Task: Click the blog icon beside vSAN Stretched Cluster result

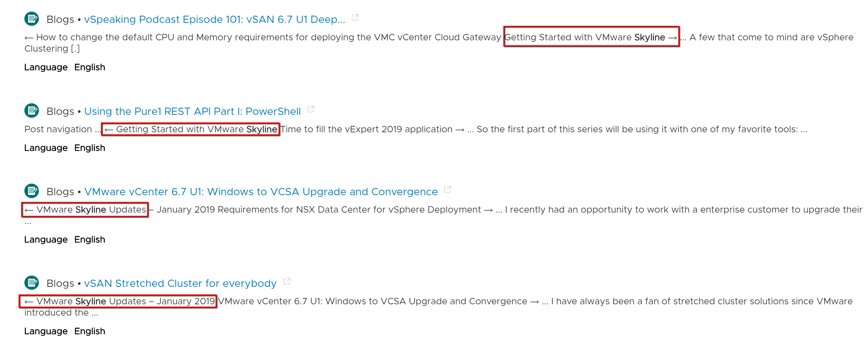Action: pyautogui.click(x=32, y=283)
